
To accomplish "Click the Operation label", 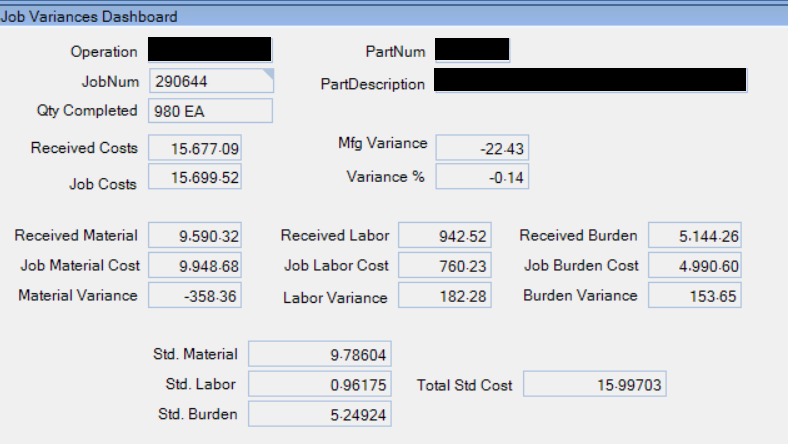I will tap(104, 52).
